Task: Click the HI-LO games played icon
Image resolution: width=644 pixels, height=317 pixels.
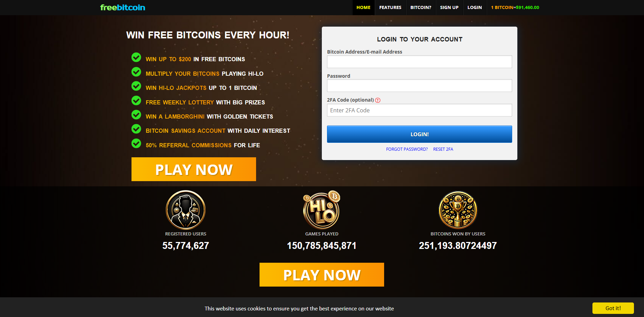Action: point(322,210)
